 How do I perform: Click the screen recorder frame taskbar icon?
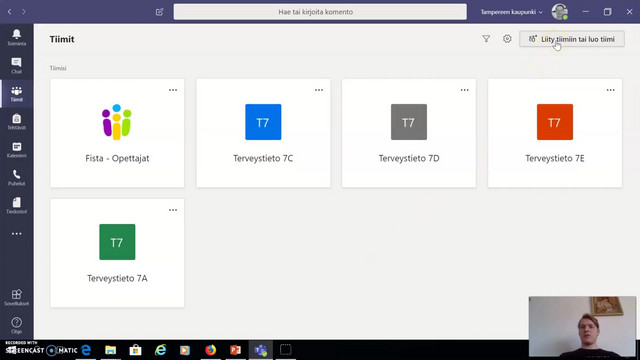click(x=286, y=350)
